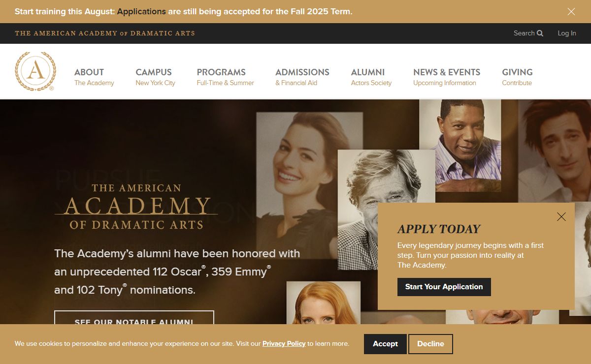Open the About menu
This screenshot has width=591, height=364.
(94, 77)
